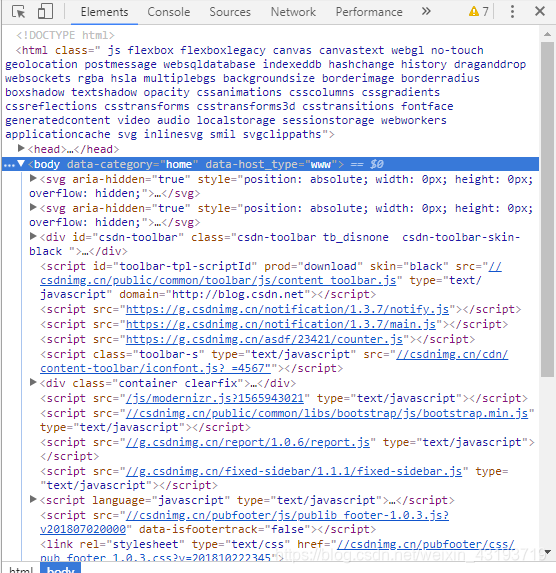Click the 'home' data-category attribute value

(x=179, y=164)
